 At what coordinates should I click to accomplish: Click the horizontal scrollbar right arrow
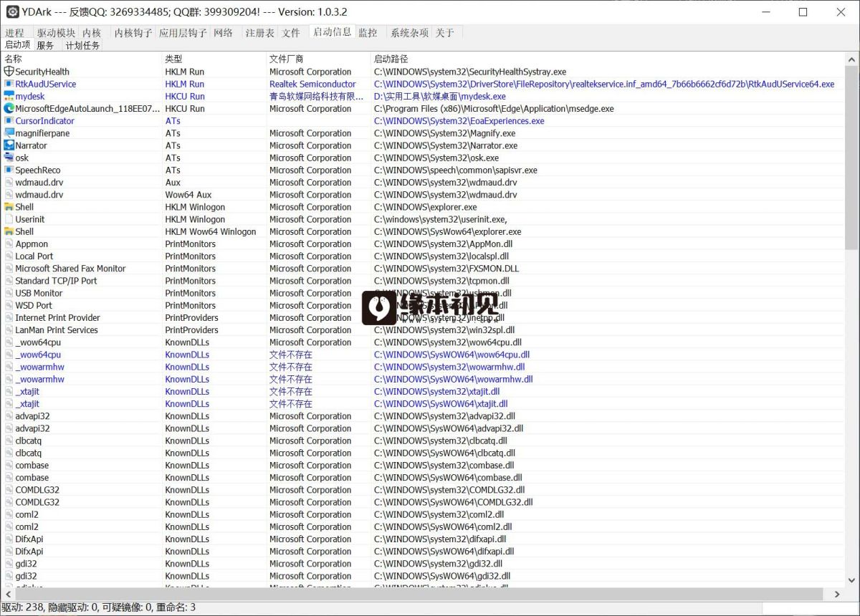(837, 595)
